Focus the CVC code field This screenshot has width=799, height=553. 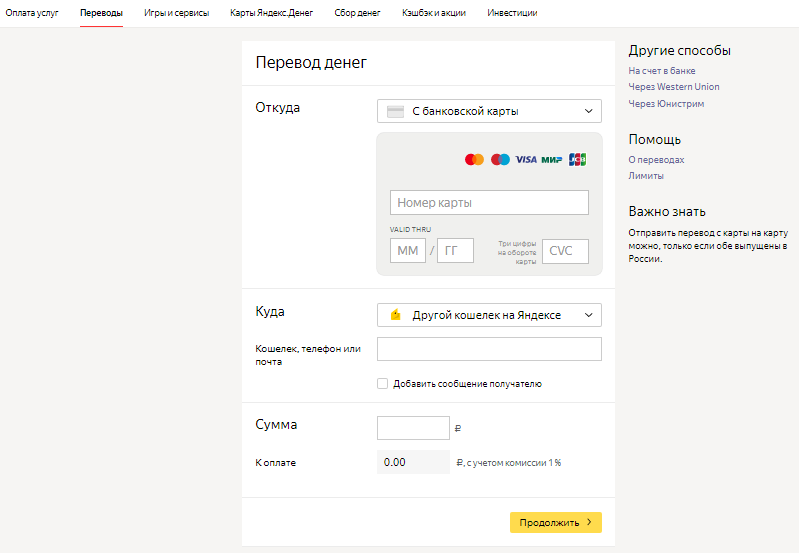[x=565, y=251]
